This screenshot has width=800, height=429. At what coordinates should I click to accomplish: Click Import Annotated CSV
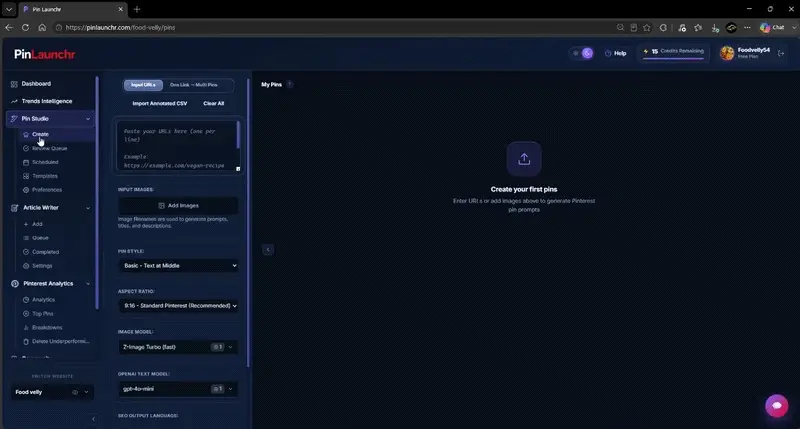point(160,104)
